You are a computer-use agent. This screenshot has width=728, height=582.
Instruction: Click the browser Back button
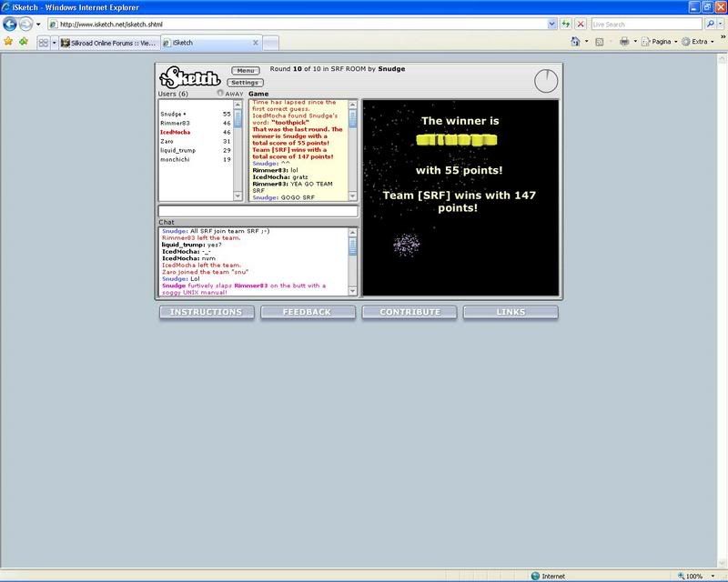click(x=10, y=24)
